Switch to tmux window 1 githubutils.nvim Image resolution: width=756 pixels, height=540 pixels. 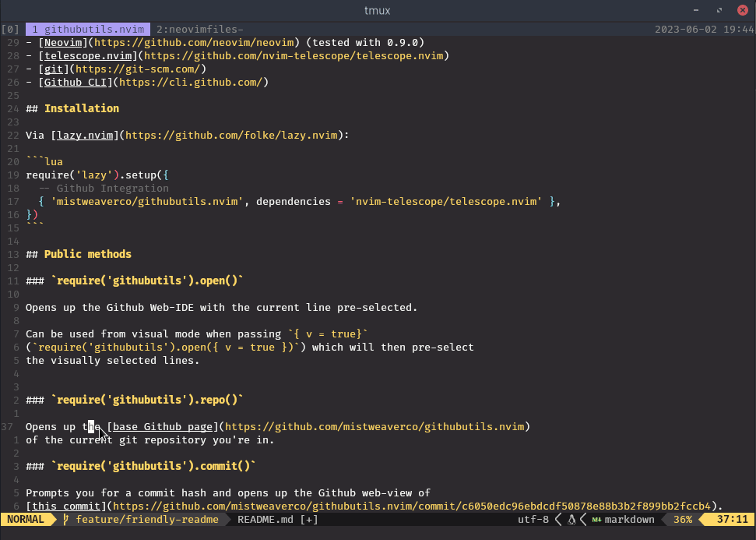[x=88, y=30]
